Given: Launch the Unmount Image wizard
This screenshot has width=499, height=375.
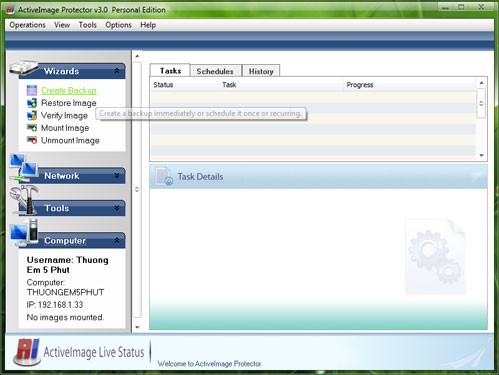Looking at the screenshot, I should (70, 140).
